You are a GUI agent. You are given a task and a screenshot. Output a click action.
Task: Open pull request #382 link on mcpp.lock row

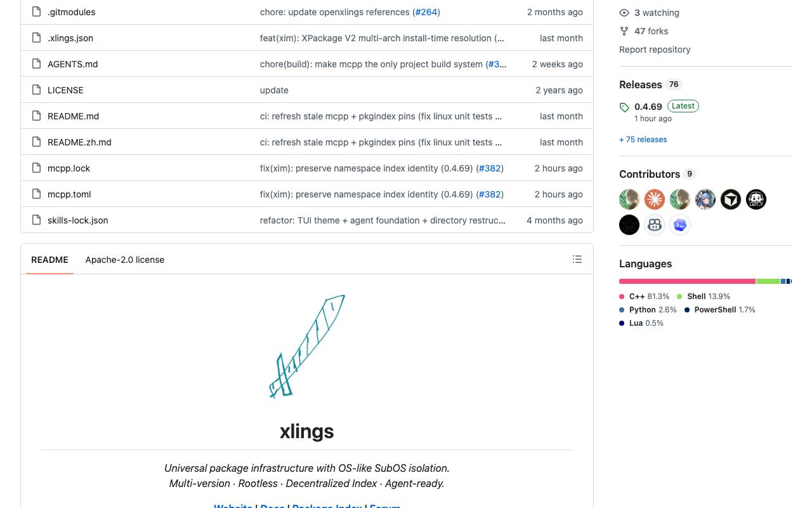[x=490, y=168]
